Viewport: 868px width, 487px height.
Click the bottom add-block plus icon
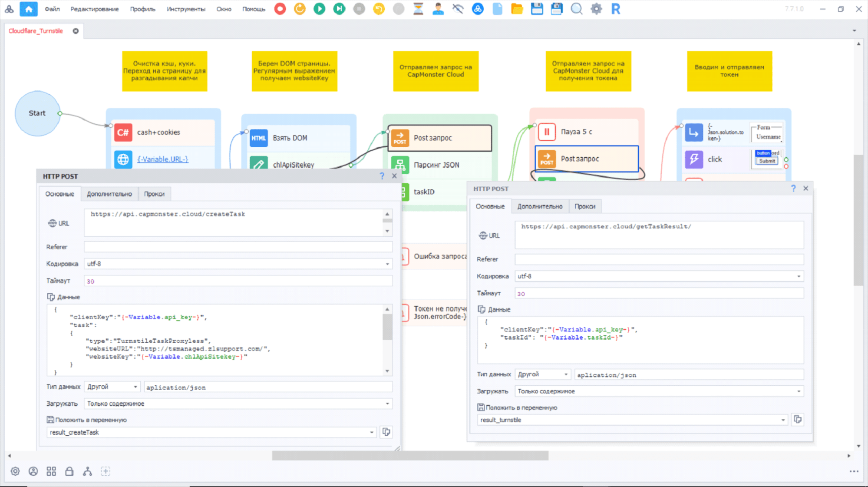pos(106,471)
